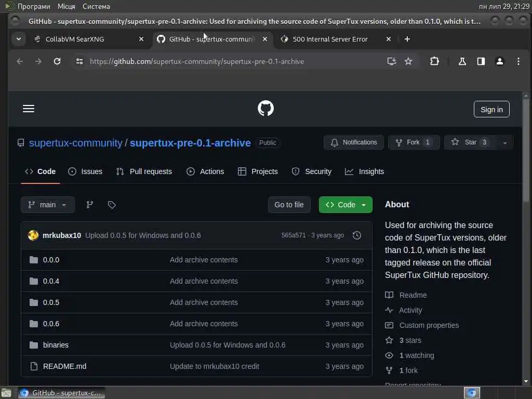
Task: Expand the main branch selector
Action: pyautogui.click(x=47, y=205)
